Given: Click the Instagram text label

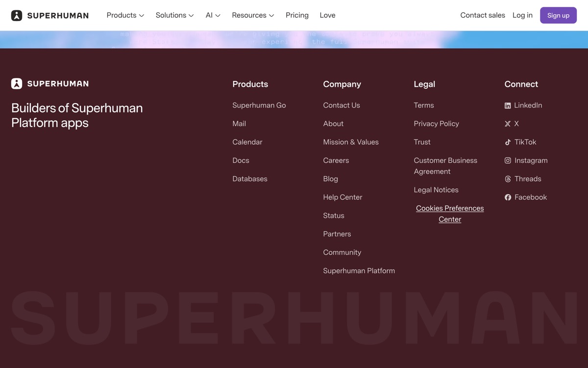Looking at the screenshot, I should [x=531, y=160].
